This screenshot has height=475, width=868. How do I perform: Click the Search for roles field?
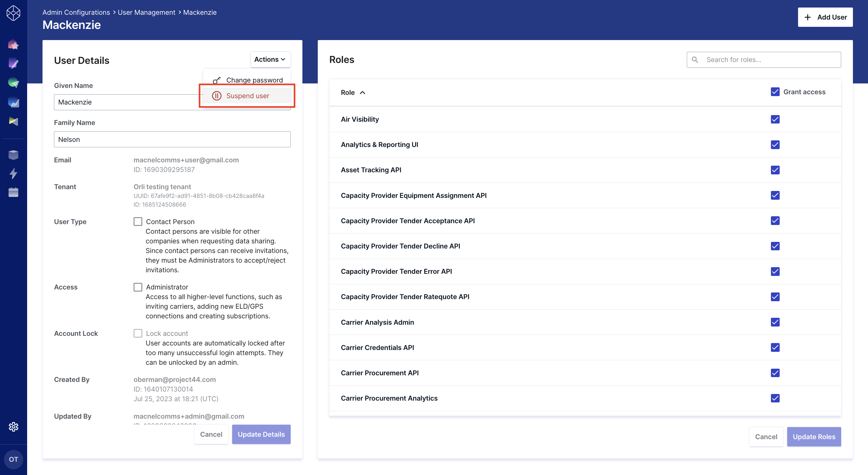(764, 59)
